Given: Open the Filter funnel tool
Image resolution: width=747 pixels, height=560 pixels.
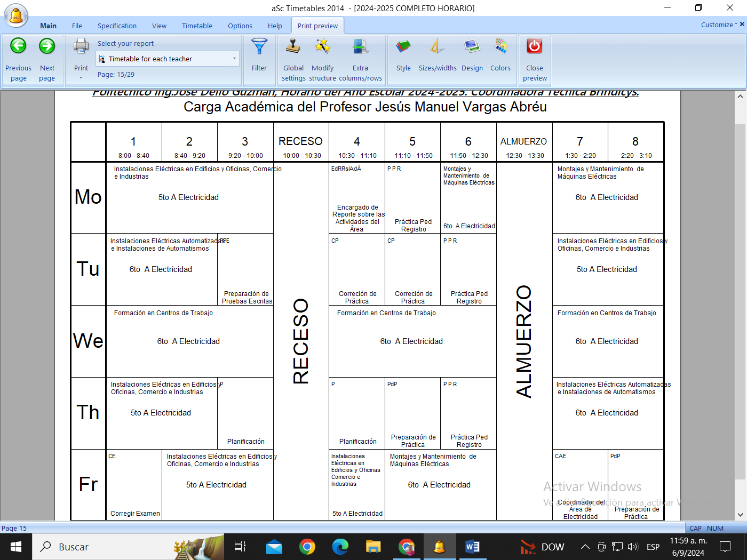Looking at the screenshot, I should click(x=259, y=54).
